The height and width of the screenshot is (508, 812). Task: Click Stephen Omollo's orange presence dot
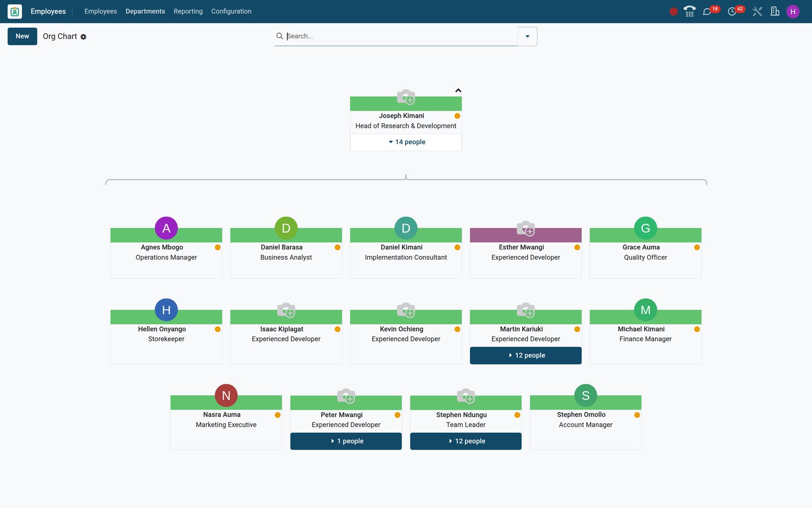(637, 415)
